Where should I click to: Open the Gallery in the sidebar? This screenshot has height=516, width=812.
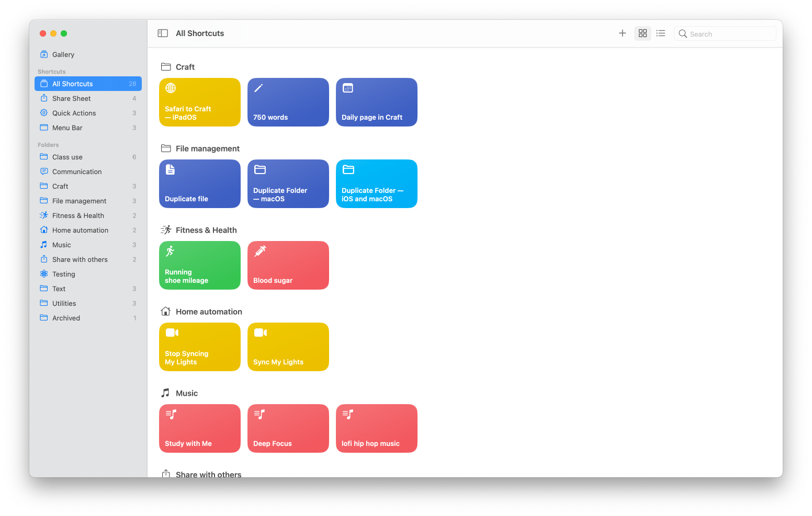point(63,54)
